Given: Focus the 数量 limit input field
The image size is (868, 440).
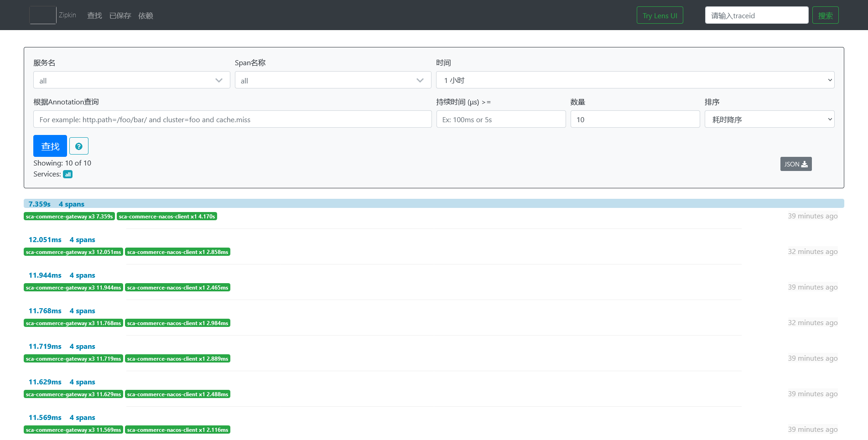Looking at the screenshot, I should (x=635, y=119).
